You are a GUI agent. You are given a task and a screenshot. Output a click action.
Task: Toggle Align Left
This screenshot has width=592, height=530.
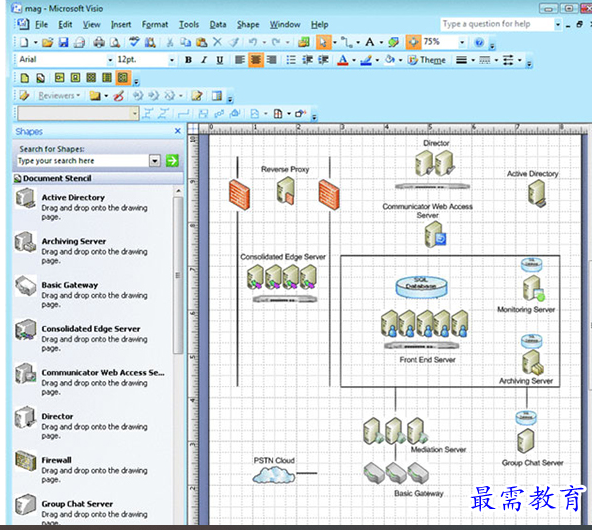point(239,60)
